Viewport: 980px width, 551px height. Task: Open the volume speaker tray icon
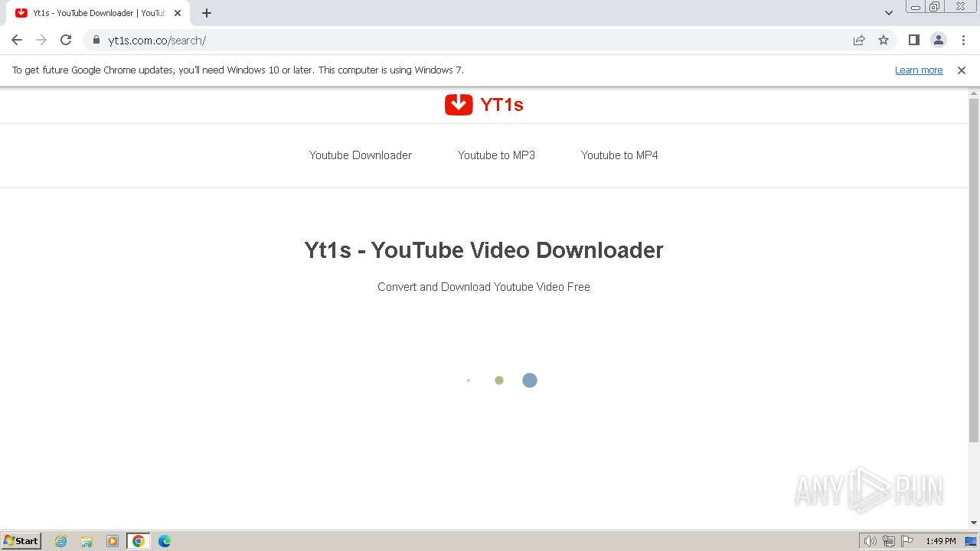tap(870, 541)
